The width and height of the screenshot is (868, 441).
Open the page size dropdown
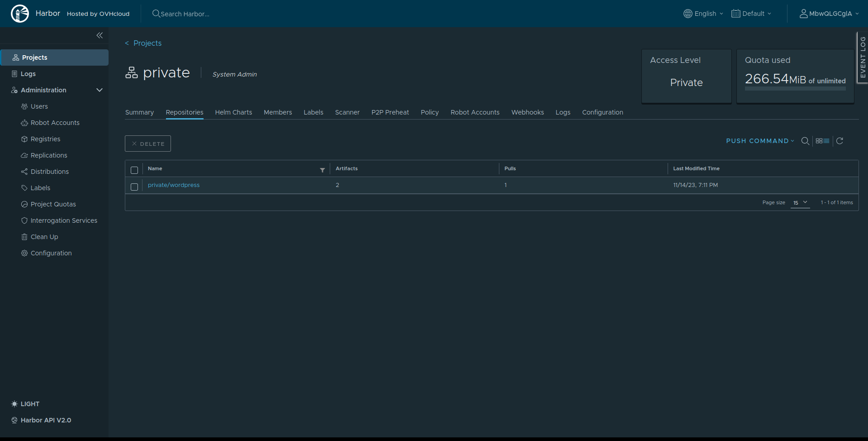pos(800,202)
